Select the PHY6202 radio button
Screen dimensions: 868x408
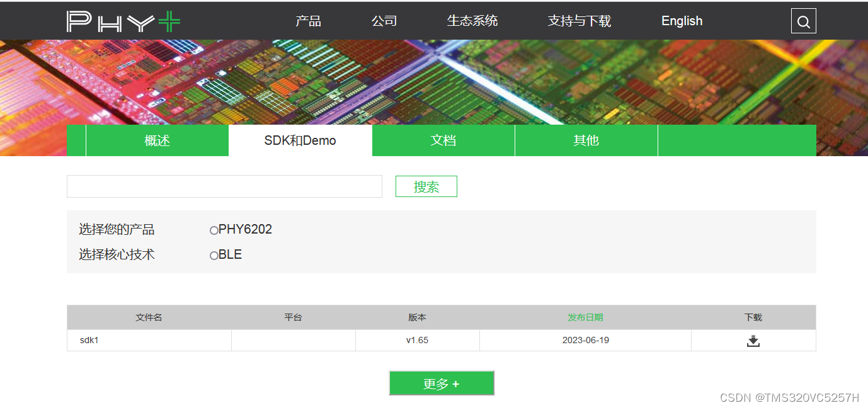pos(214,230)
